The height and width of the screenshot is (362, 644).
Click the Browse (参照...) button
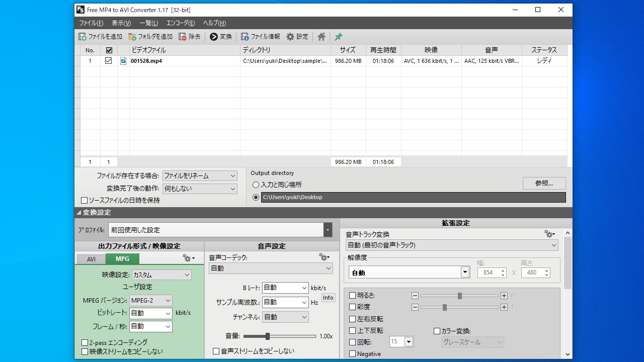coord(544,183)
